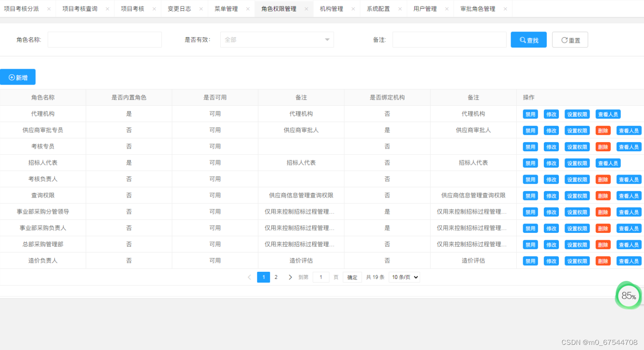Click the magnifier search icon on 查找 button
This screenshot has height=350, width=644.
click(523, 39)
